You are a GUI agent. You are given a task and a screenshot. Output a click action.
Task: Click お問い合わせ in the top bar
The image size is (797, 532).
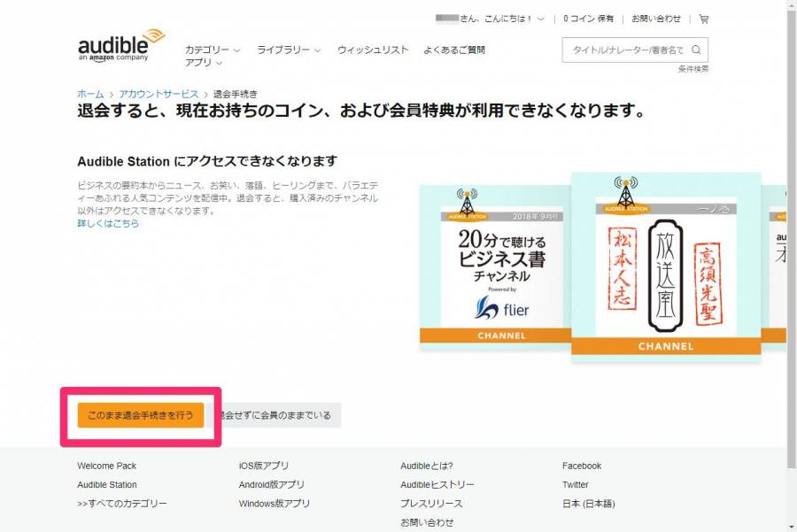[655, 19]
